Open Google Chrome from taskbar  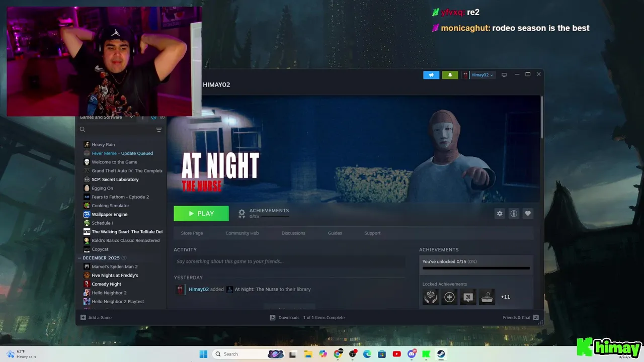pyautogui.click(x=338, y=354)
